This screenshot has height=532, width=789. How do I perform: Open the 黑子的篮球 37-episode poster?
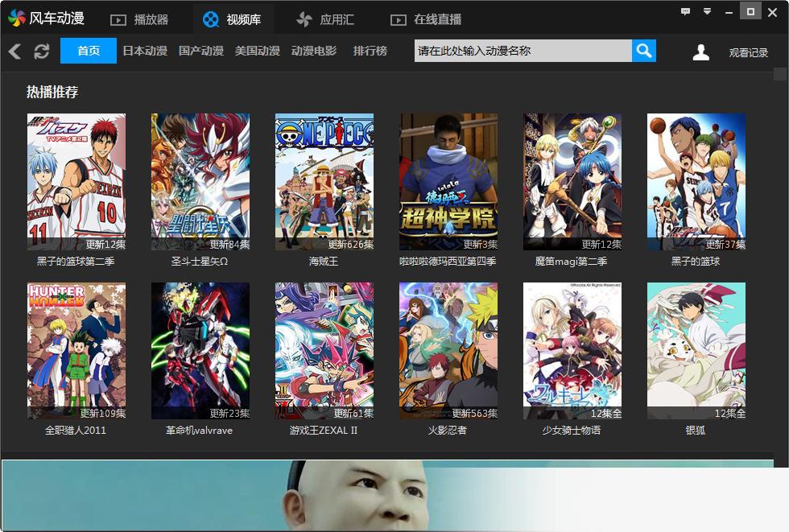696,182
